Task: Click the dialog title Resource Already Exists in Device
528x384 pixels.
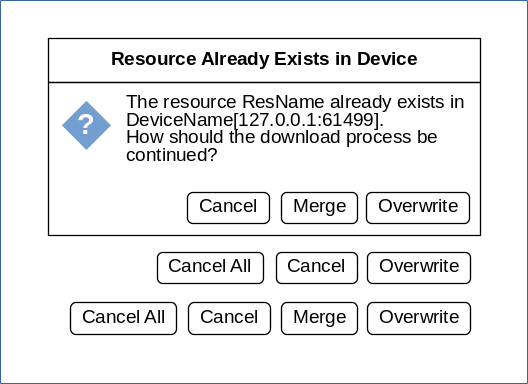Action: [264, 59]
